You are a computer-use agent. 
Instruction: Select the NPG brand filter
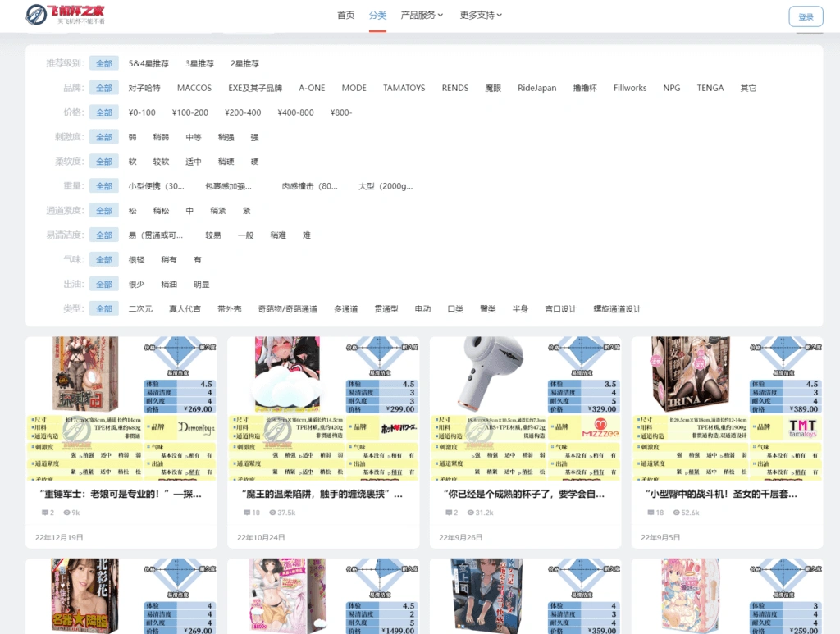click(x=672, y=88)
